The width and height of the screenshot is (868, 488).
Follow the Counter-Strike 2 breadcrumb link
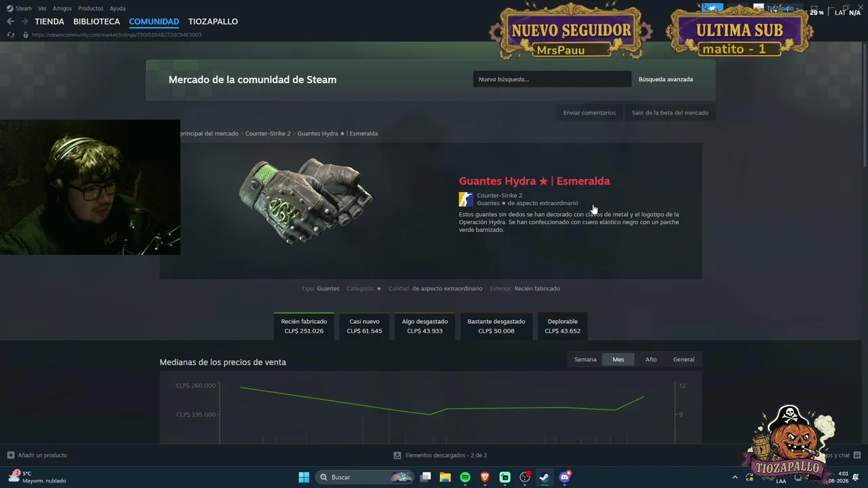(x=268, y=134)
